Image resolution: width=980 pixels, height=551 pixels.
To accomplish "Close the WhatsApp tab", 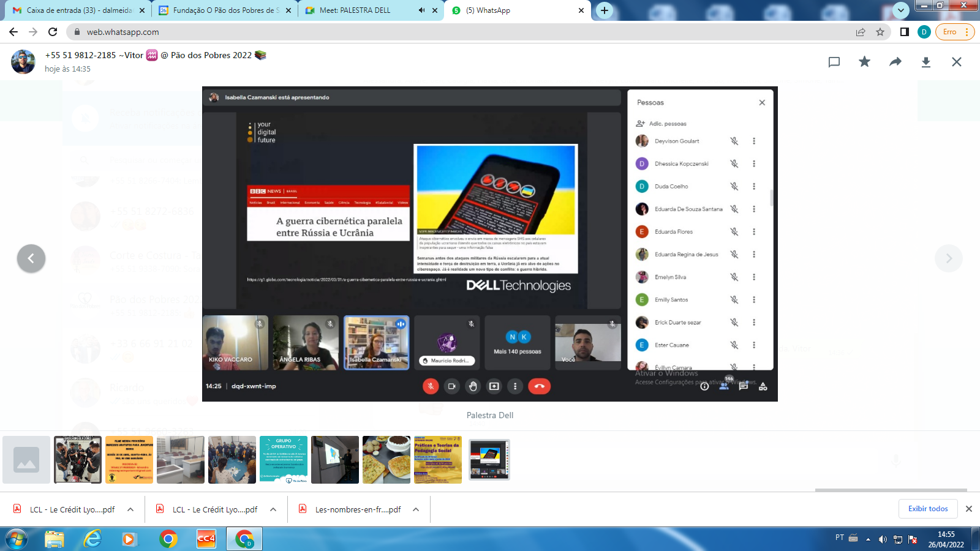I will point(581,10).
